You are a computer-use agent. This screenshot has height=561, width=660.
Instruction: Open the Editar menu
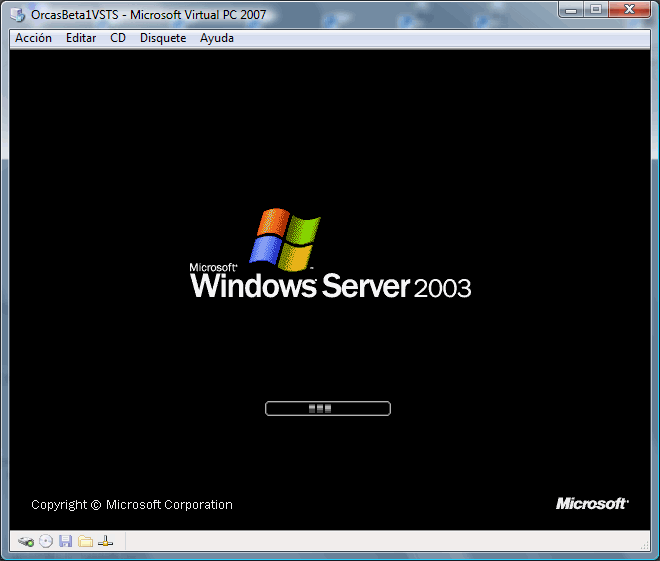(x=81, y=38)
